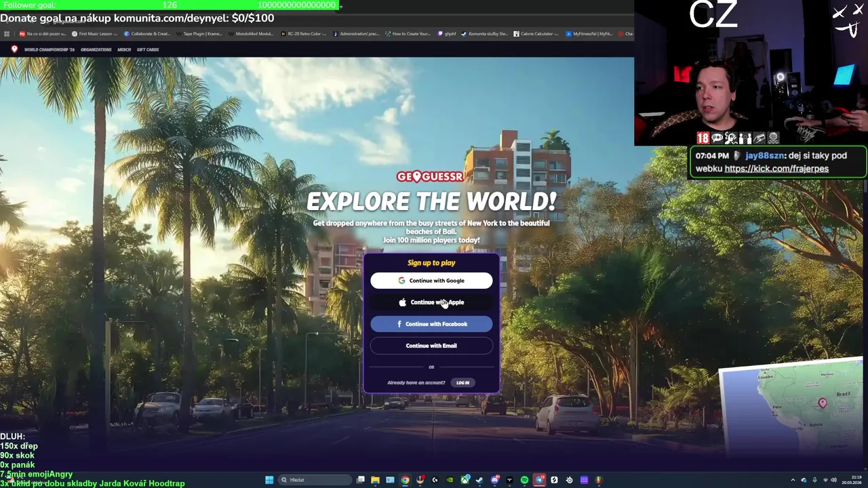Open the RC-20 Retro Color bookmark
This screenshot has height=488, width=868.
click(303, 33)
